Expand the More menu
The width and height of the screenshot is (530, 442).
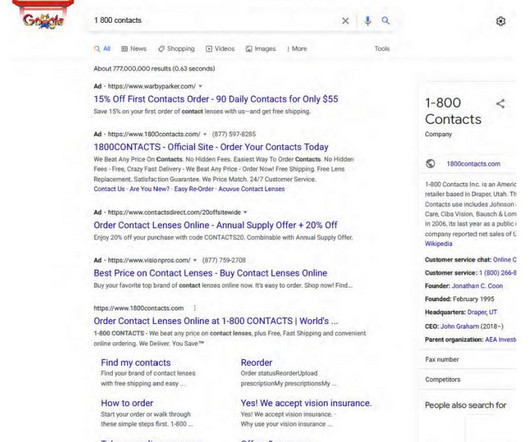coord(297,49)
